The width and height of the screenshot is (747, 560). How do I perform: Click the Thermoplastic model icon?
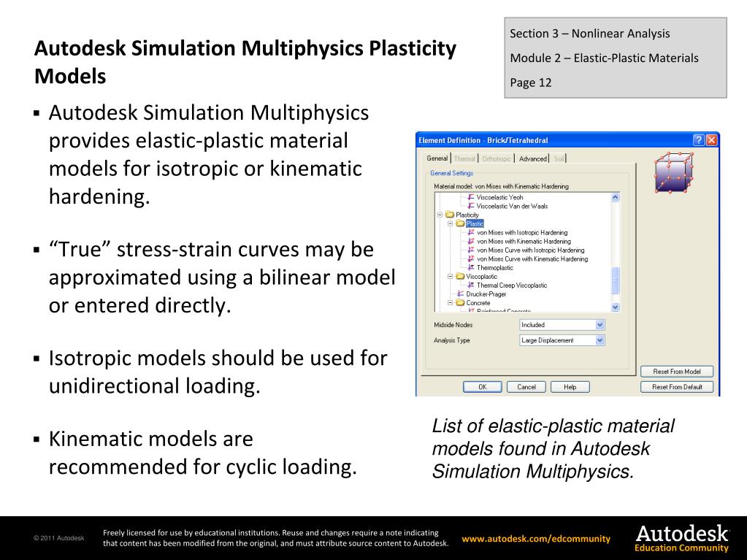[x=471, y=268]
